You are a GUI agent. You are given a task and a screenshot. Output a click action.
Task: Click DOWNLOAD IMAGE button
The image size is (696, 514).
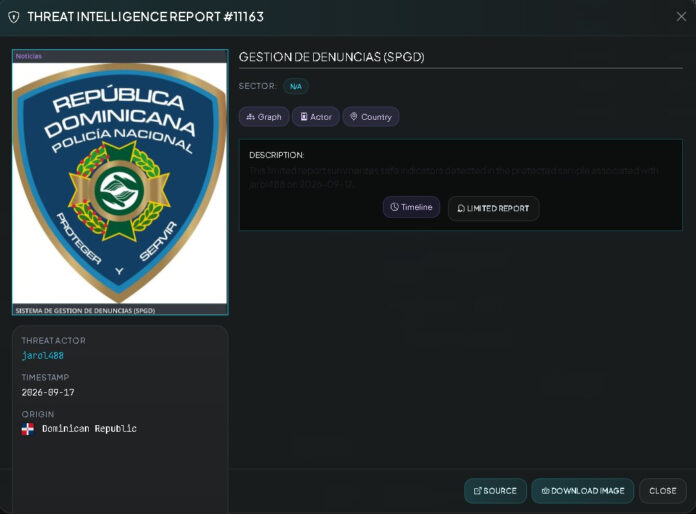tap(582, 491)
